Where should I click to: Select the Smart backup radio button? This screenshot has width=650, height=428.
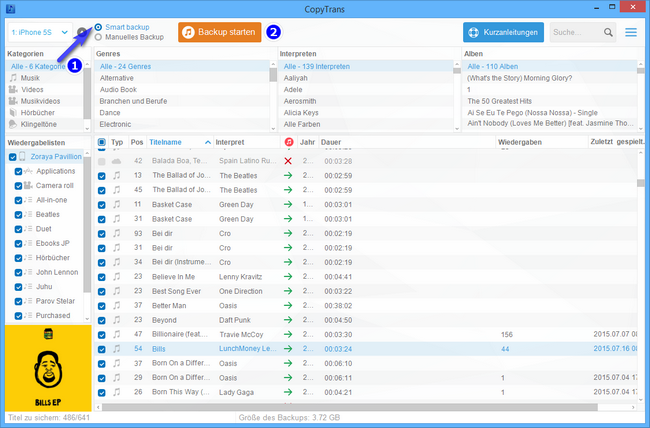coord(98,27)
